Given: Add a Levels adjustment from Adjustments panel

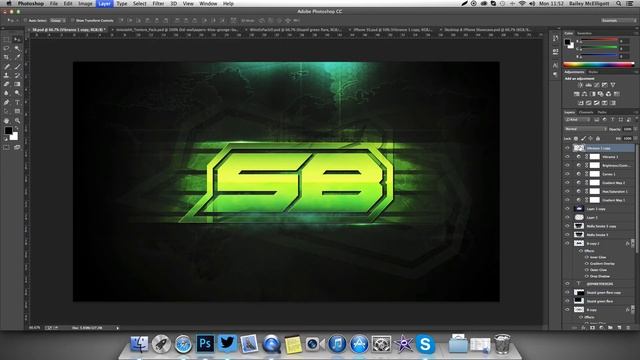Looking at the screenshot, I should tap(589, 85).
